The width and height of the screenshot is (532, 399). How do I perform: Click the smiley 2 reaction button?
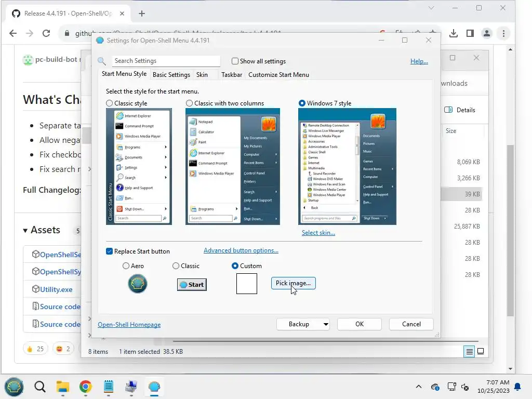(x=63, y=349)
